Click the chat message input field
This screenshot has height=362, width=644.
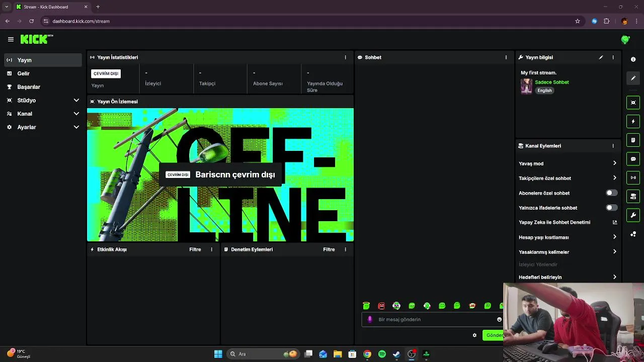[x=433, y=319]
